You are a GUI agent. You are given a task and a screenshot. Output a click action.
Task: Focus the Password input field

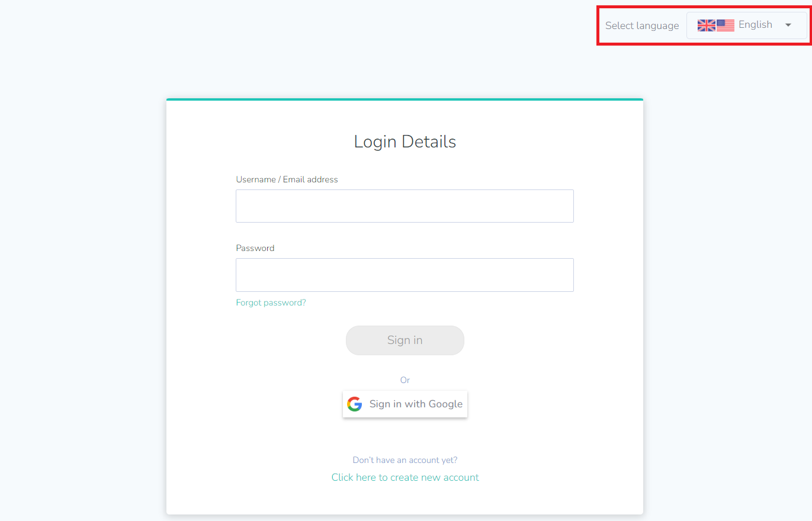coord(405,275)
